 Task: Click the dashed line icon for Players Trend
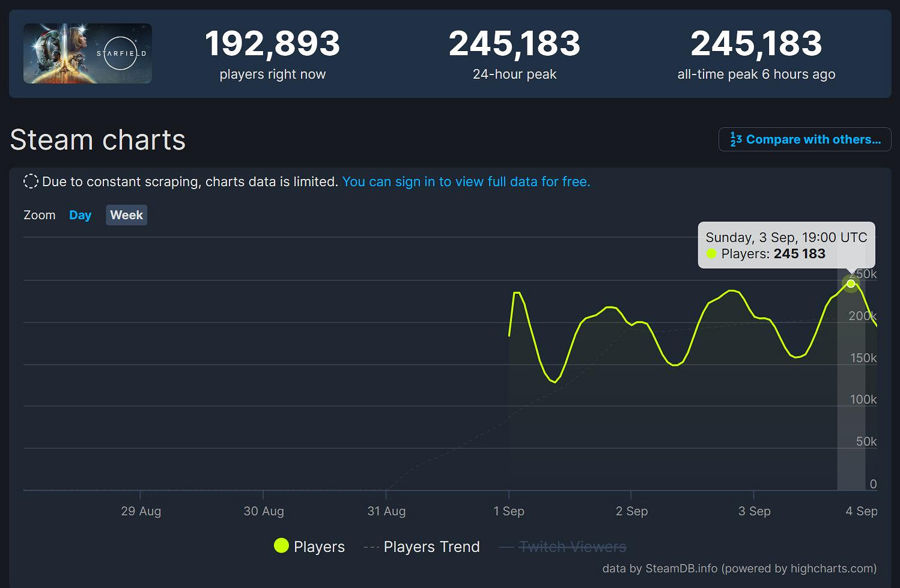tap(371, 547)
